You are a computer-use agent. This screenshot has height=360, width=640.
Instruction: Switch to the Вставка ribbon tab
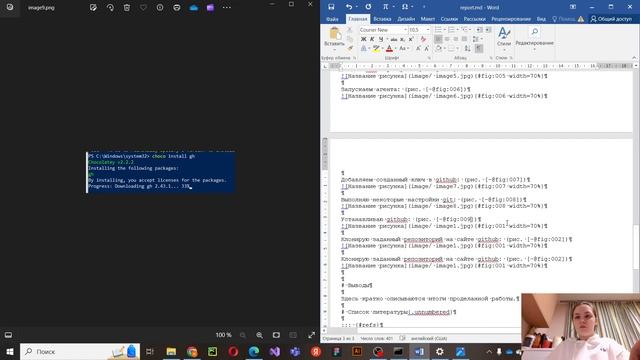click(x=382, y=19)
